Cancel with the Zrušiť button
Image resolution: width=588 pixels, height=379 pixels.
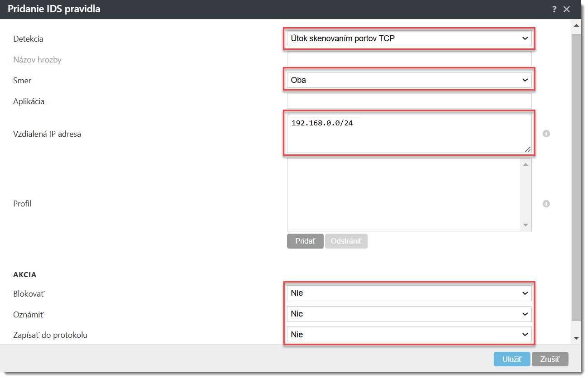click(x=549, y=360)
